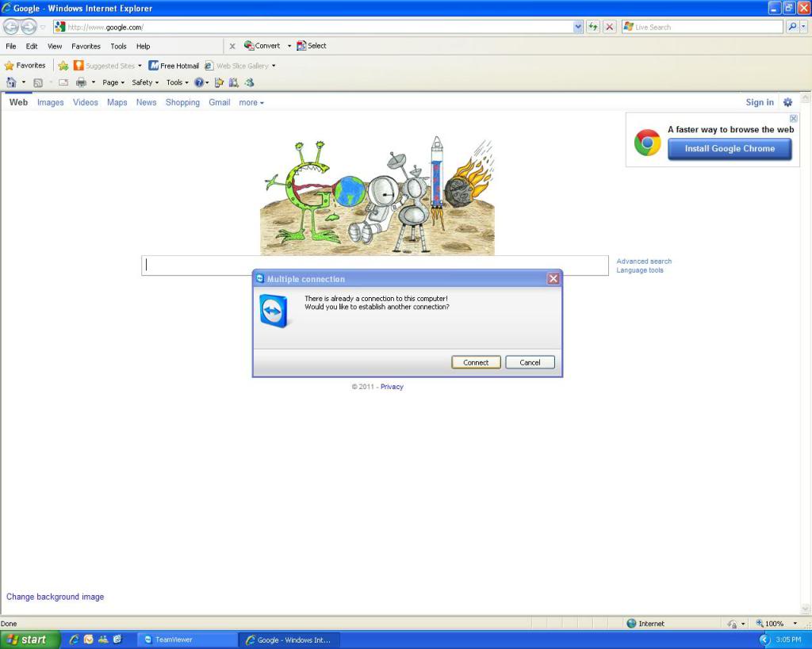Close the Multiple connection dialog

[x=553, y=279]
